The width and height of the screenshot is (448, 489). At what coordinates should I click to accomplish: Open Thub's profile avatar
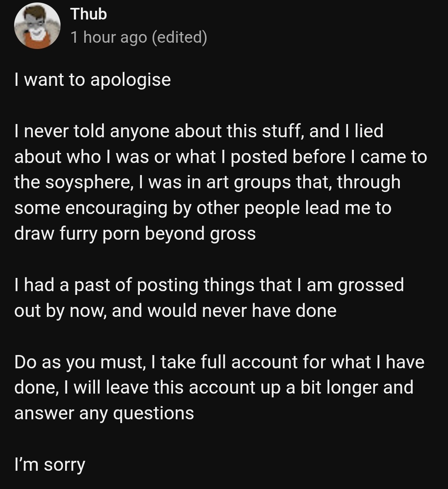(x=37, y=26)
